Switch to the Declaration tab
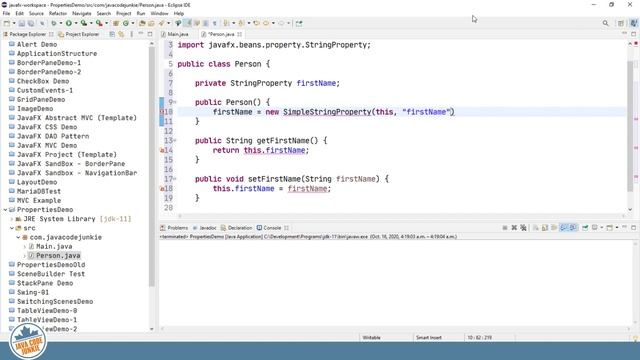 (x=236, y=228)
